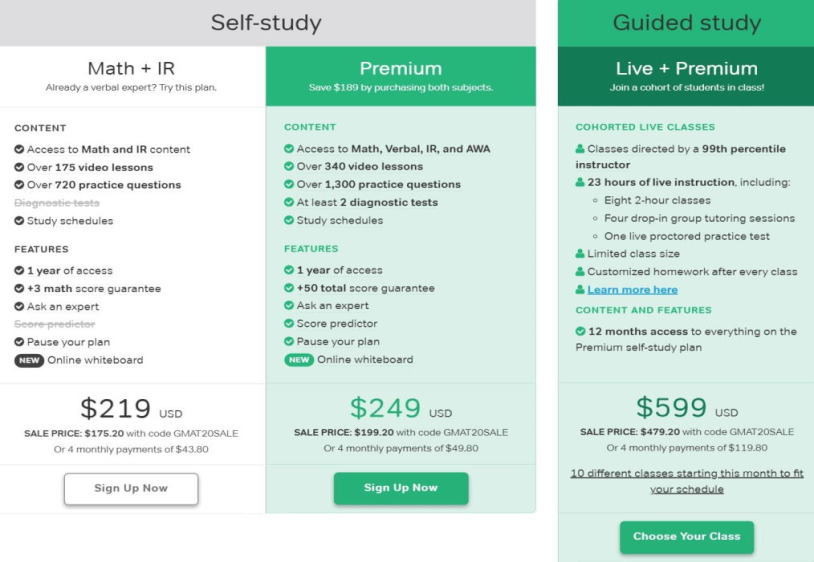Select the Self-study header tab
Image resolution: width=814 pixels, height=562 pixels.
click(x=267, y=23)
